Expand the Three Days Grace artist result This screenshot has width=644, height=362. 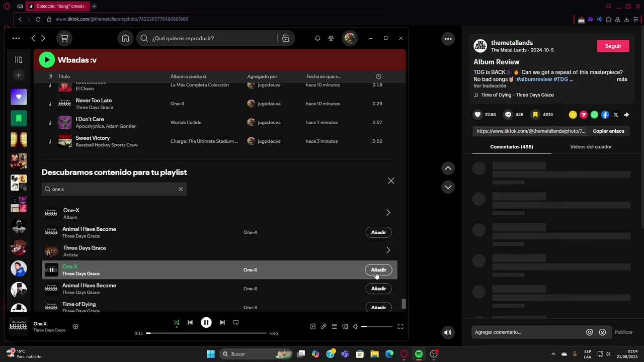pyautogui.click(x=388, y=250)
